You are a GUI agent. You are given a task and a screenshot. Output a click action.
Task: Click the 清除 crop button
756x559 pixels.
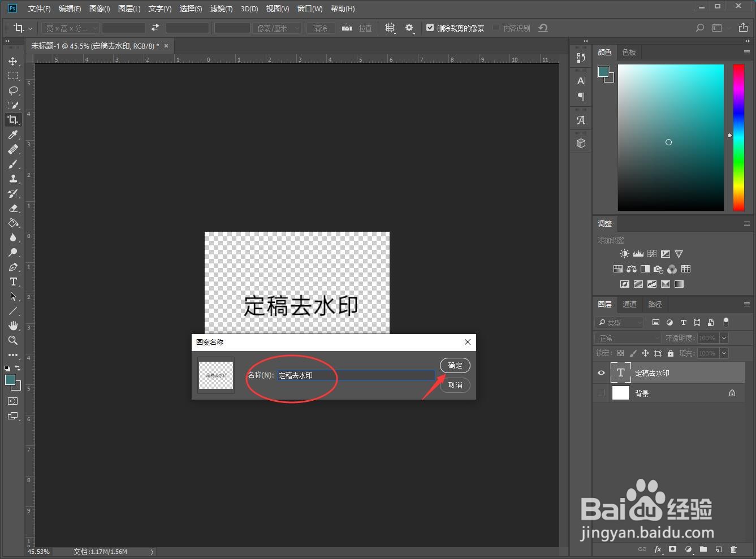(x=321, y=28)
